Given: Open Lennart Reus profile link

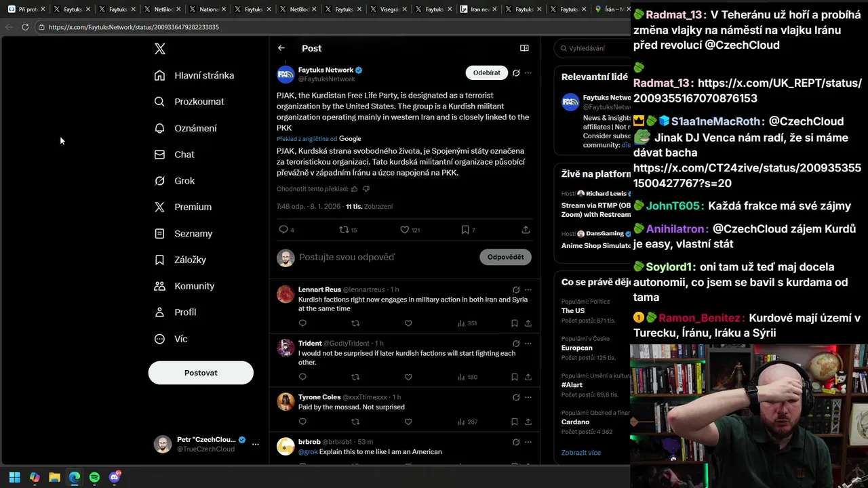Looking at the screenshot, I should [x=319, y=289].
